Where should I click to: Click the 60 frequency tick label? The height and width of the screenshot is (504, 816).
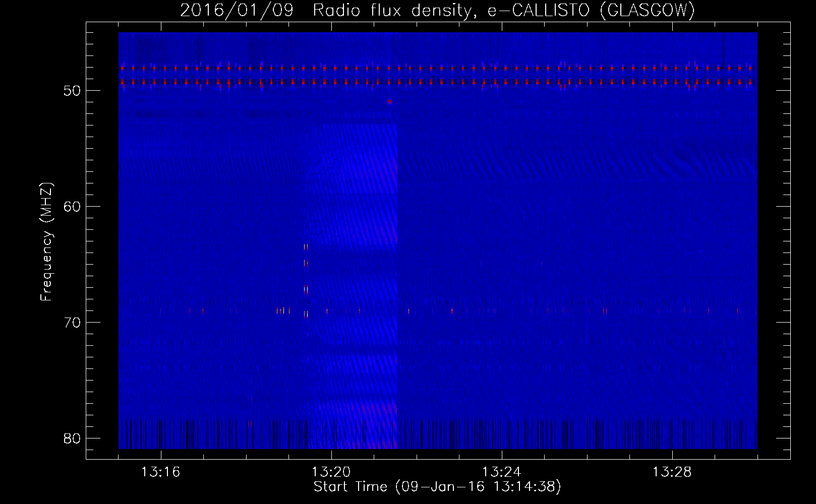tap(73, 207)
